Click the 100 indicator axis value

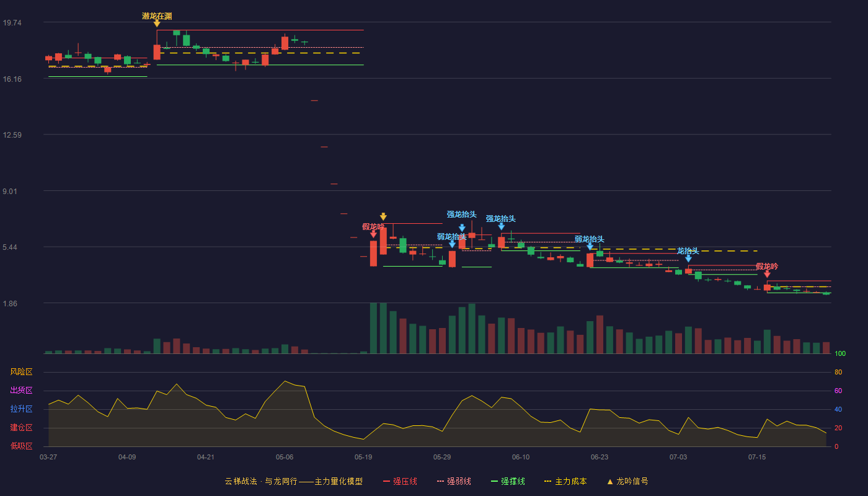[x=840, y=354]
